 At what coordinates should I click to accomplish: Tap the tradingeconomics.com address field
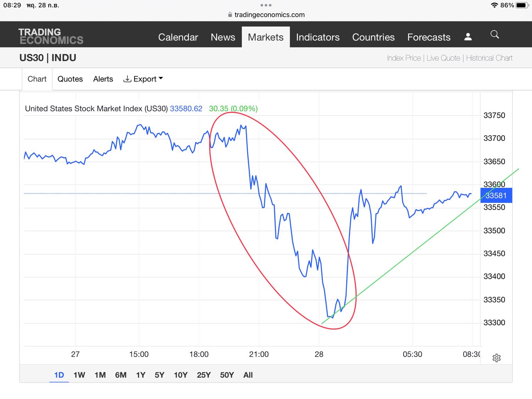coord(270,15)
